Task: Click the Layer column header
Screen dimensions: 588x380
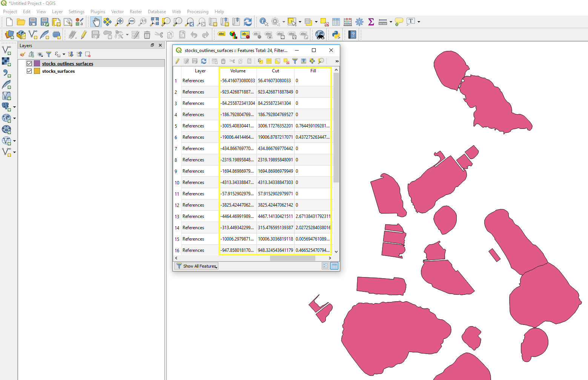Action: (200, 71)
